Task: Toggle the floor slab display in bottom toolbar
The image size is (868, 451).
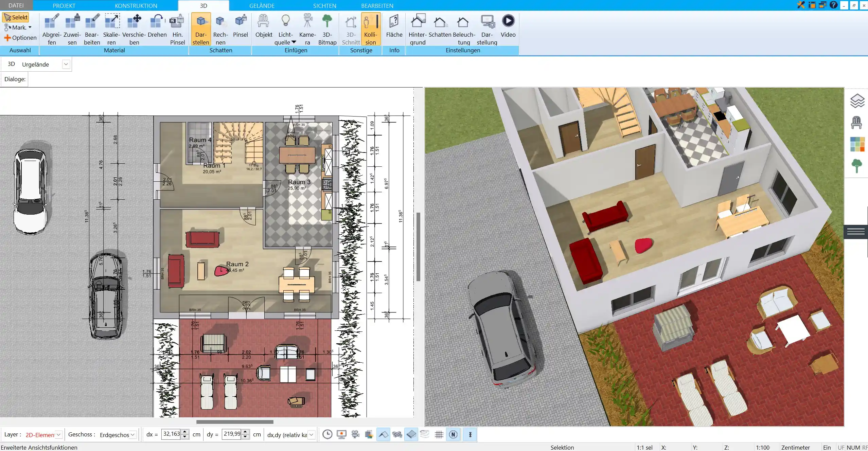Action: coord(411,434)
